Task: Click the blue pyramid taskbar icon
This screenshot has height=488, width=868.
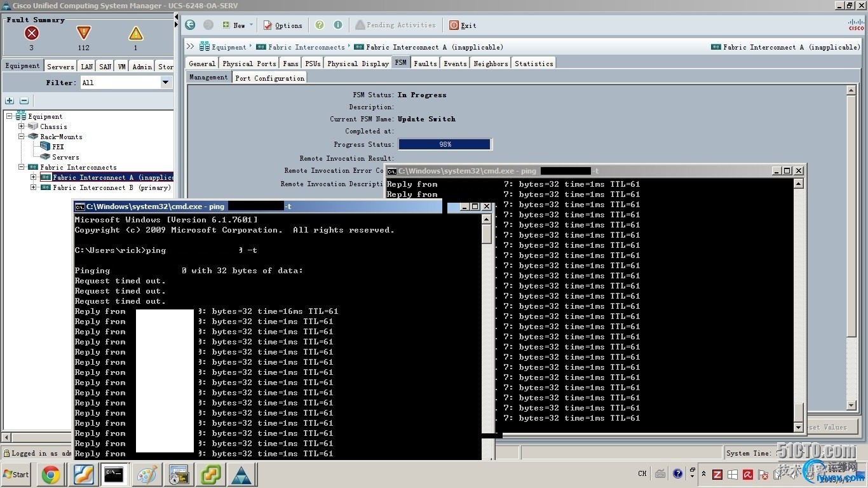Action: coord(241,475)
